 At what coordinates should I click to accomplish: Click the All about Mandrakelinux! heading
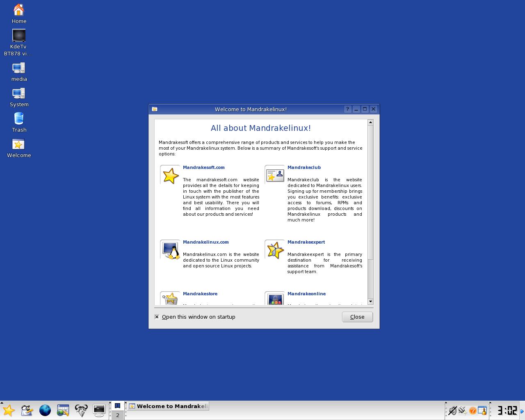(x=261, y=128)
